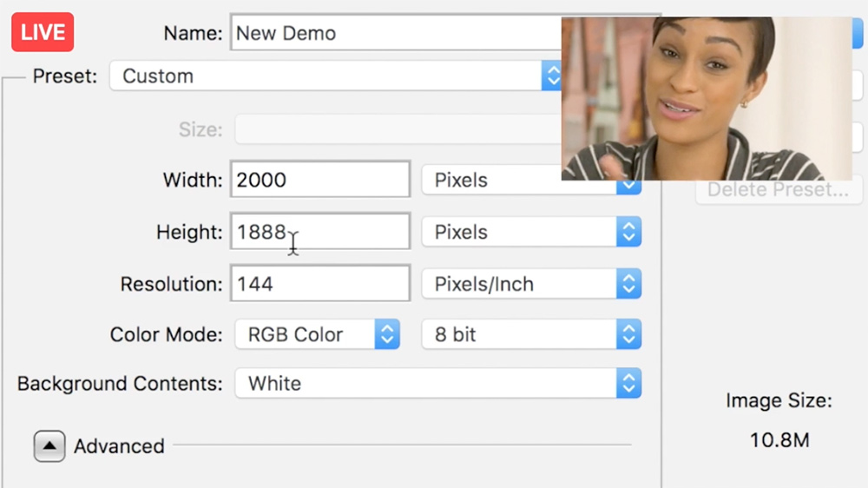
Task: Click into the Width field showing 2000
Action: pyautogui.click(x=320, y=180)
